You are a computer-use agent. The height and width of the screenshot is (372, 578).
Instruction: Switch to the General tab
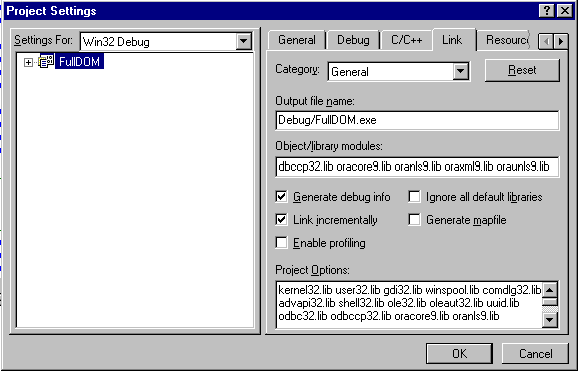pyautogui.click(x=297, y=40)
